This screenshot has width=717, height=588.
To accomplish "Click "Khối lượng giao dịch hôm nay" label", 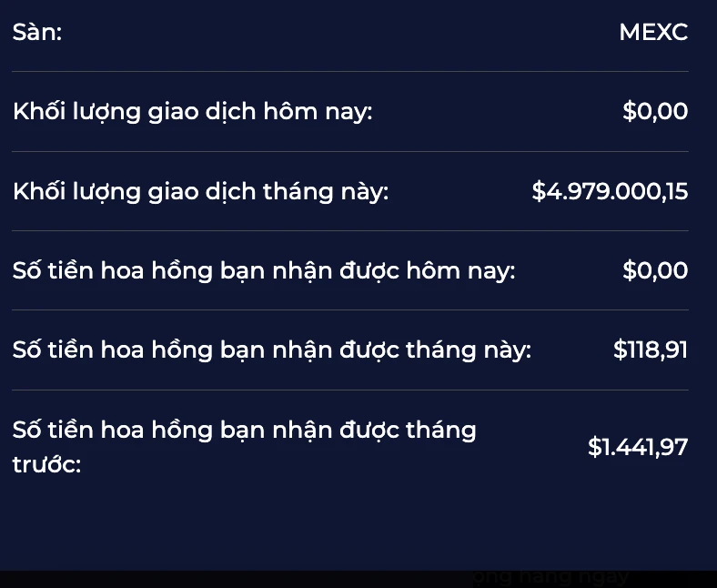I will click(x=193, y=112).
